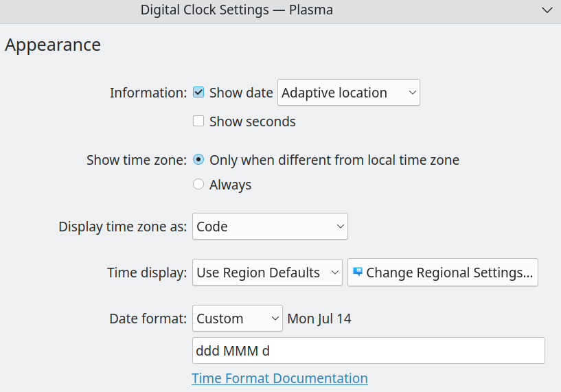Click the Always label text
The width and height of the screenshot is (561, 392).
point(231,185)
